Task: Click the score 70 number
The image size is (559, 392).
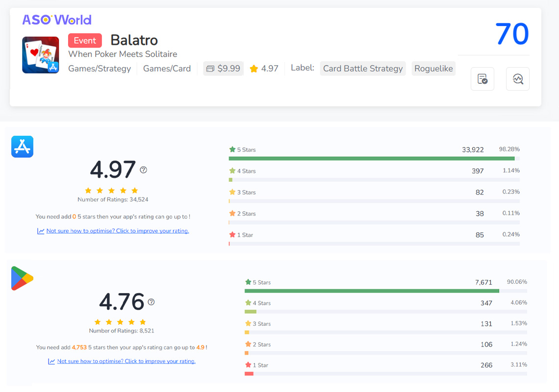Action: point(512,34)
